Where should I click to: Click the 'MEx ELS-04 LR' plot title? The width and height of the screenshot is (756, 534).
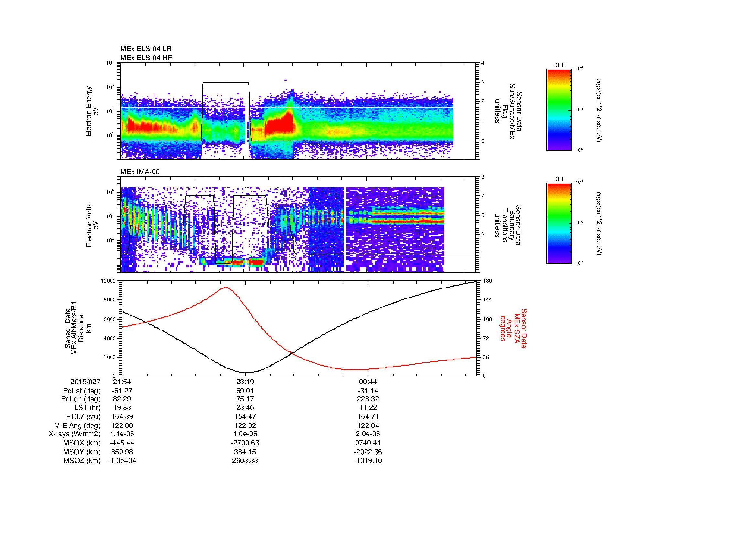tap(146, 49)
